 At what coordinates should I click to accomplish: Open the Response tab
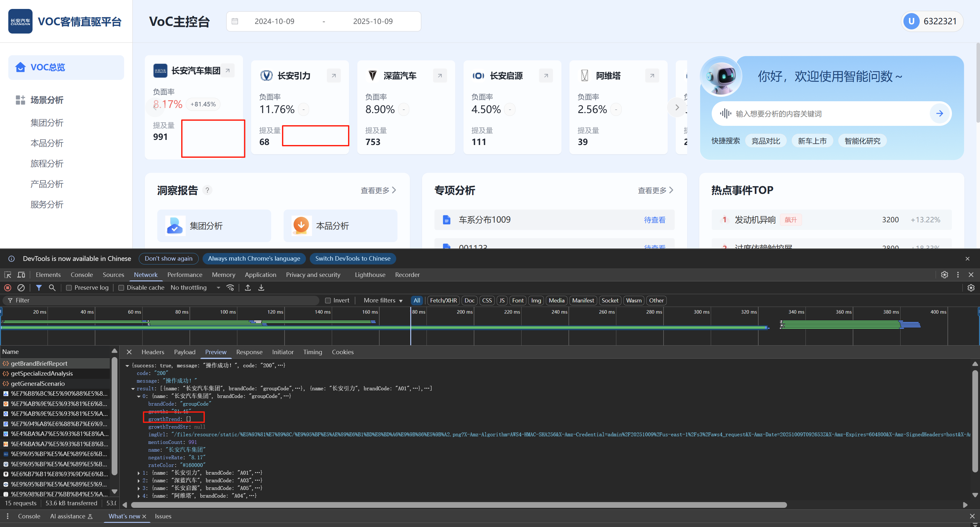(249, 352)
